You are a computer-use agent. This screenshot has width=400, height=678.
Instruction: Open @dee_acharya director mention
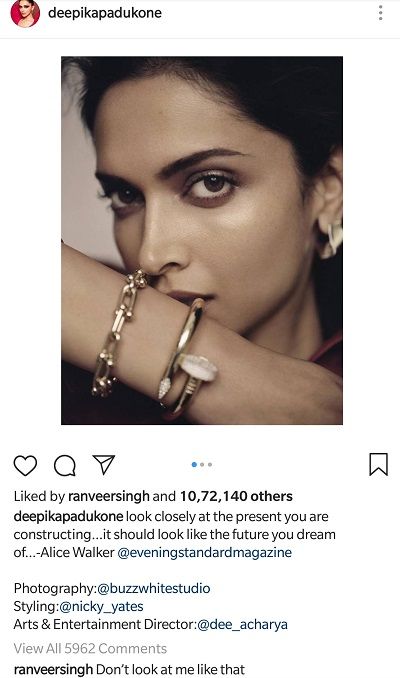[242, 624]
